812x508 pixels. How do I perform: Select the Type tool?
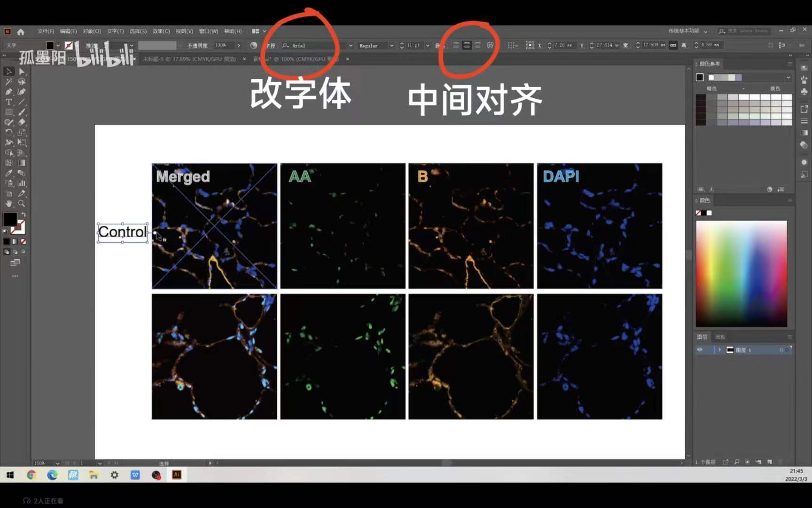tap(8, 102)
